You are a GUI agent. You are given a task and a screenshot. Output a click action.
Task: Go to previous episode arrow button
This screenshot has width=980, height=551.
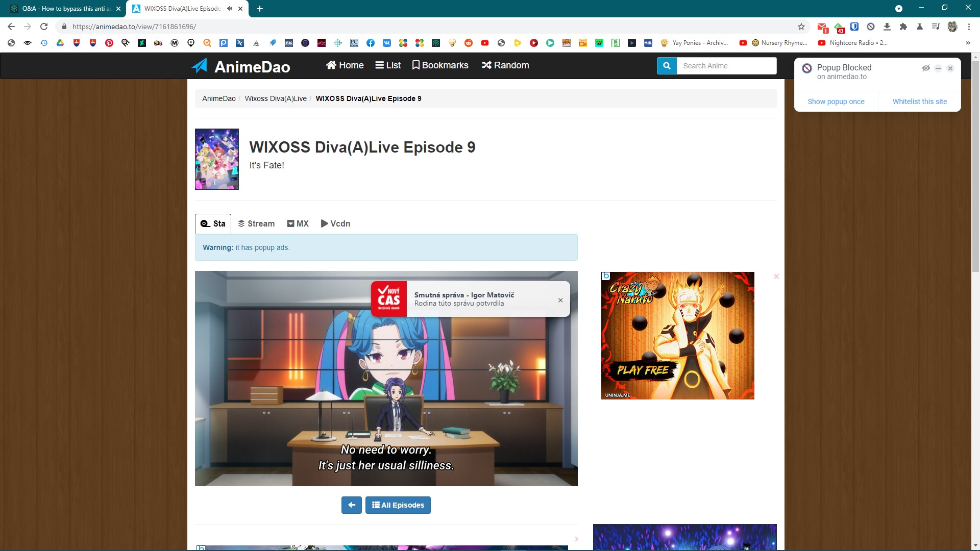click(x=351, y=505)
